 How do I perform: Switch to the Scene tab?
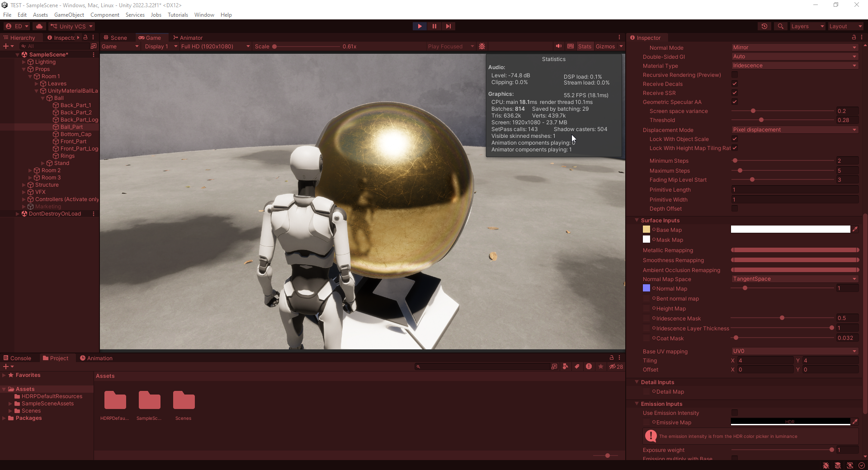tap(116, 38)
